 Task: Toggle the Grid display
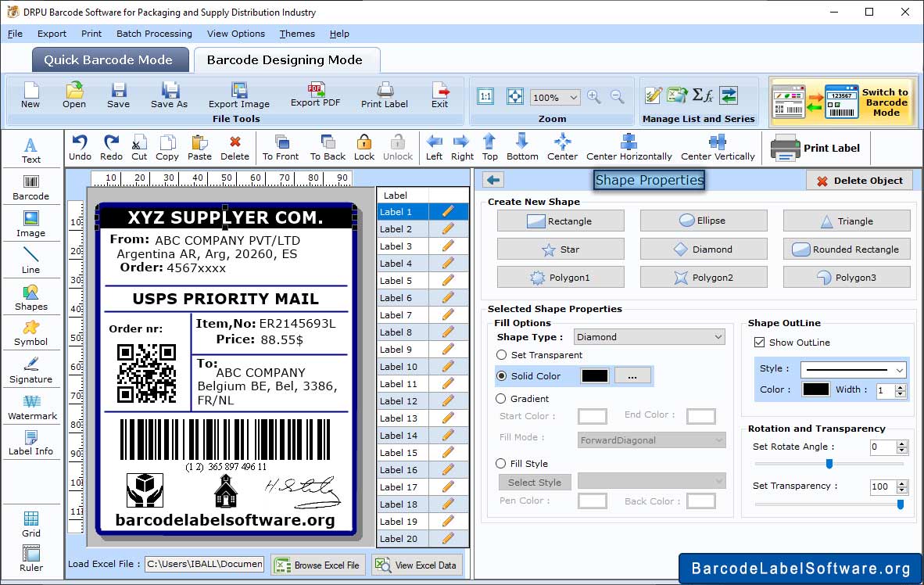(30, 524)
